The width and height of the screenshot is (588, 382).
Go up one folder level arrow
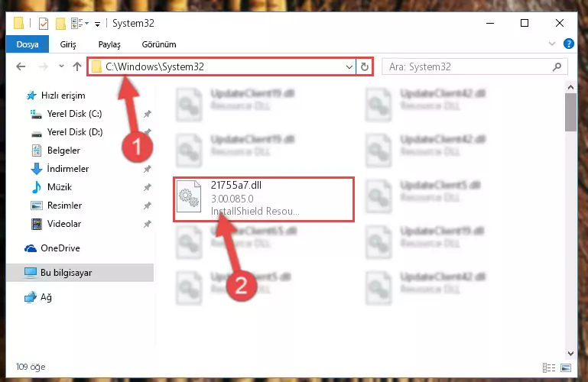[77, 66]
